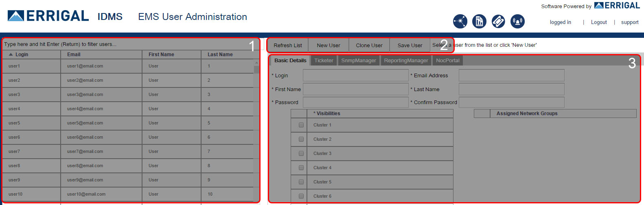
Task: Open the bar-chart report icon
Action: pyautogui.click(x=479, y=21)
